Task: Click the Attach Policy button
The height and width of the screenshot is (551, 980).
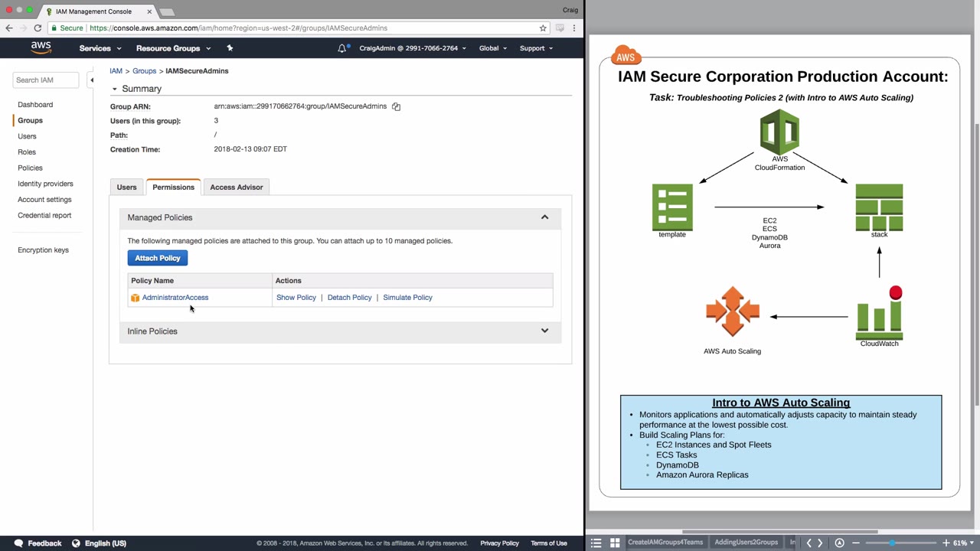Action: [158, 259]
